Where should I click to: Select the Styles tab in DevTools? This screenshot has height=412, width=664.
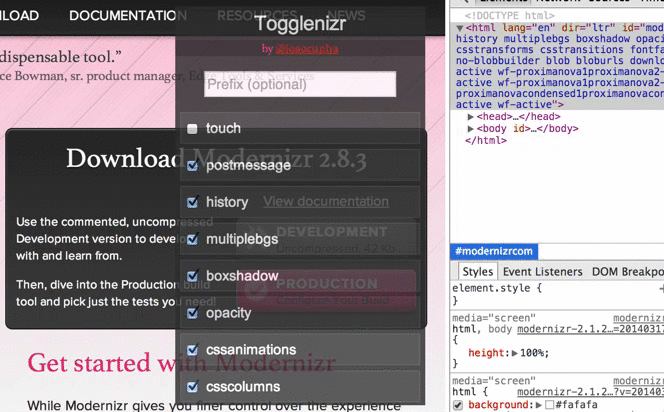tap(477, 271)
